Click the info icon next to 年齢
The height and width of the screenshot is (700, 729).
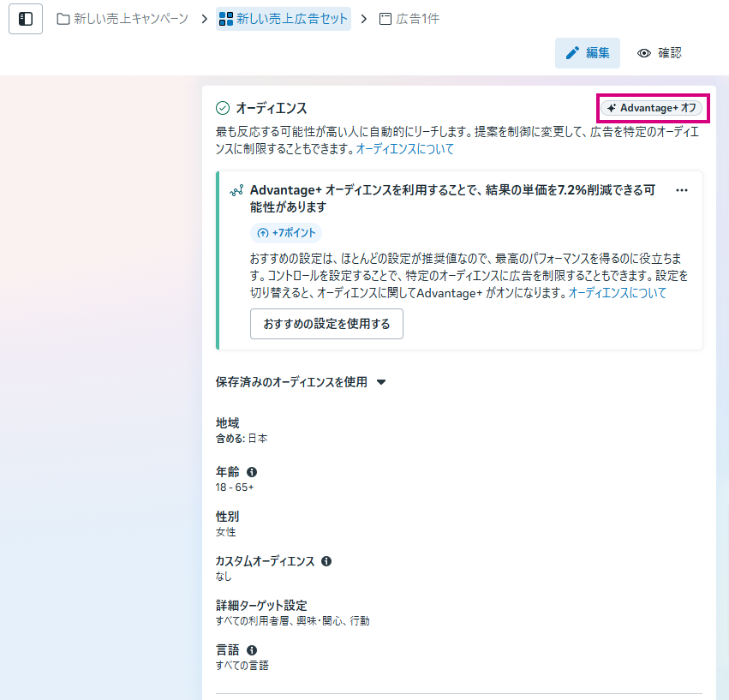click(x=252, y=472)
